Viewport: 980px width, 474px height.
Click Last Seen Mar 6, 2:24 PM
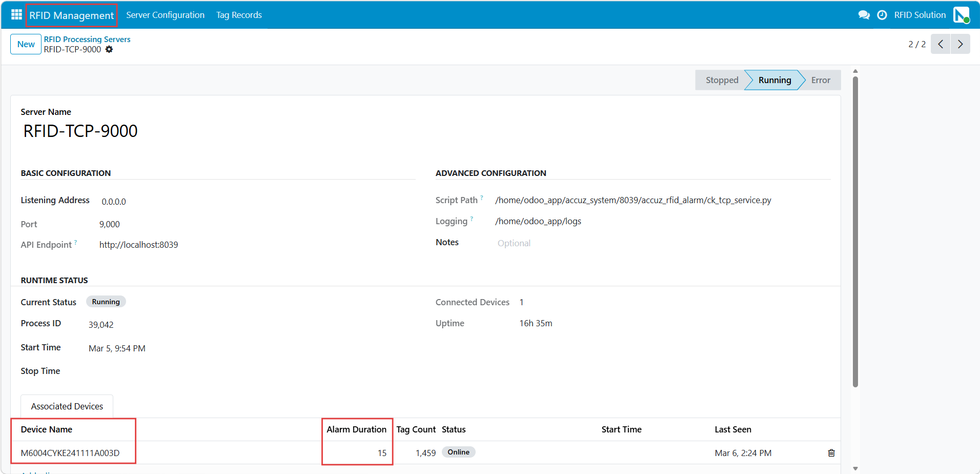(x=743, y=453)
